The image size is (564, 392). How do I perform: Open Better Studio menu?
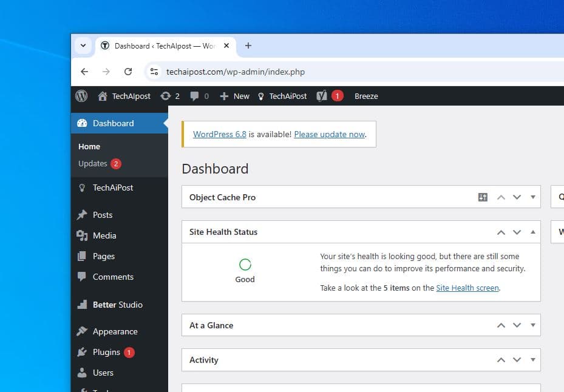point(120,305)
